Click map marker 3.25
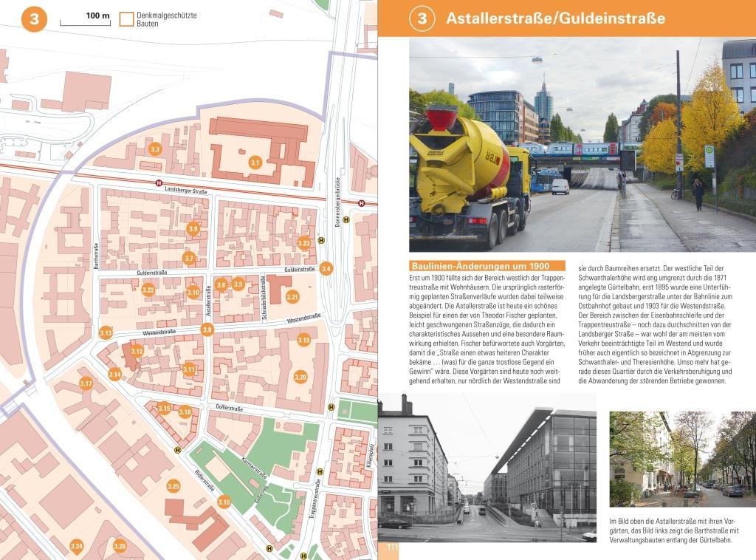Viewport: 756px width, 560px height. coord(173,486)
